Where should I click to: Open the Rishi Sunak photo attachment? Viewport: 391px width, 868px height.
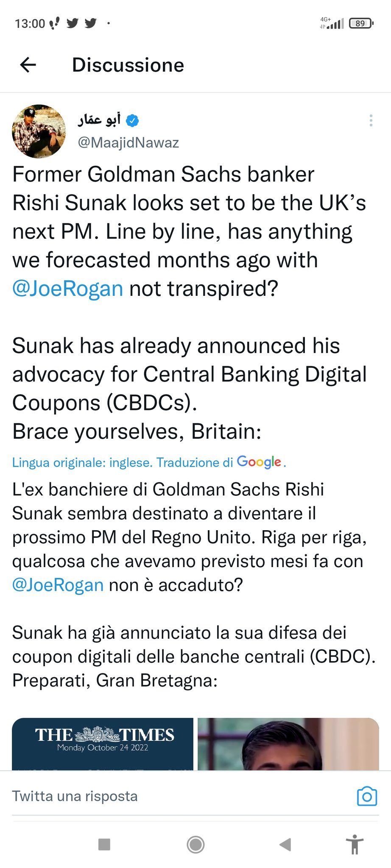(288, 744)
